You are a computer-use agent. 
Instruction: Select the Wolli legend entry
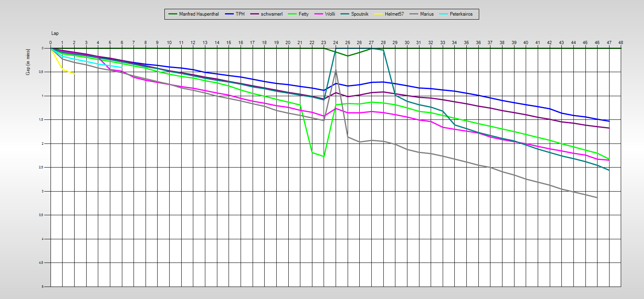(x=325, y=14)
